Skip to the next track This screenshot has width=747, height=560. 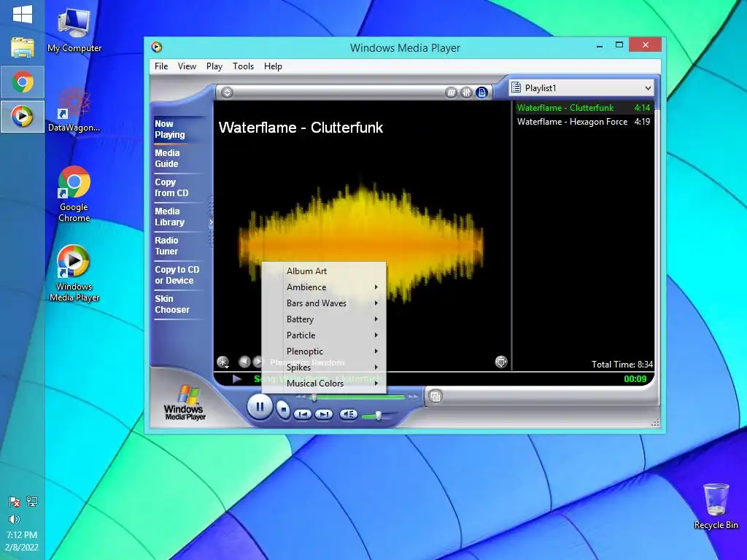click(324, 414)
